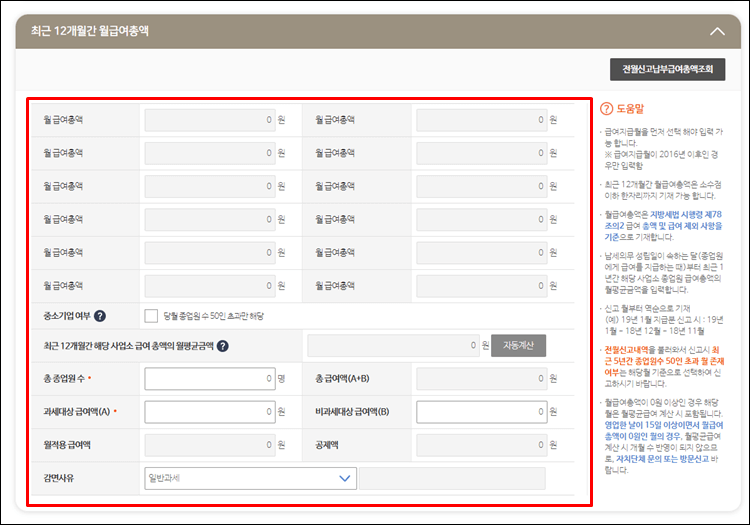Click the 자동계산 button
This screenshot has width=750, height=525.
coord(518,345)
